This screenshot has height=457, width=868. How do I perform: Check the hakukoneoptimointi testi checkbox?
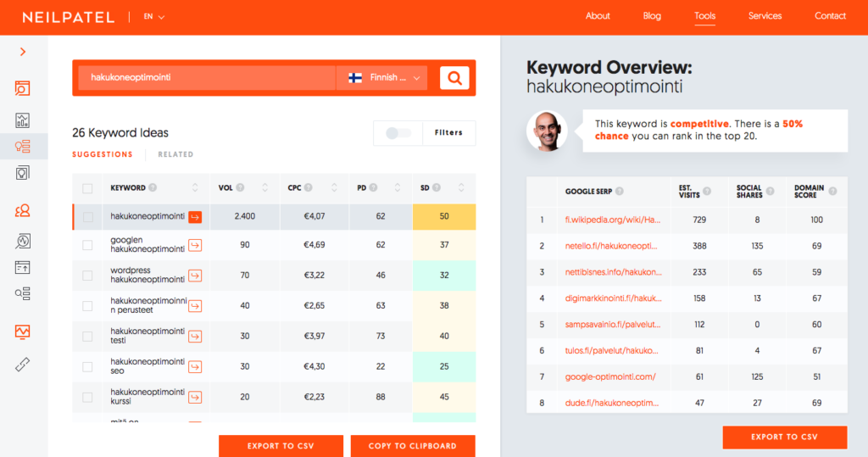(x=87, y=337)
